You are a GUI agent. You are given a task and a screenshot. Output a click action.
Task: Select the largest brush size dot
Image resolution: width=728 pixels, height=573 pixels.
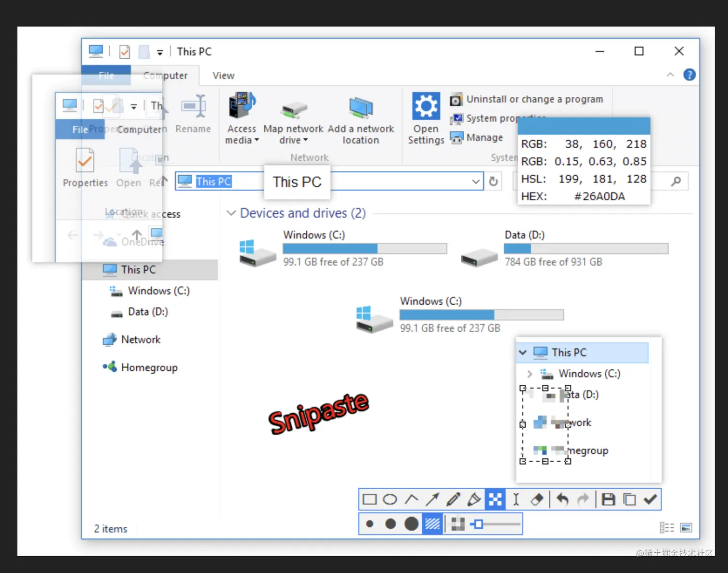pyautogui.click(x=411, y=524)
